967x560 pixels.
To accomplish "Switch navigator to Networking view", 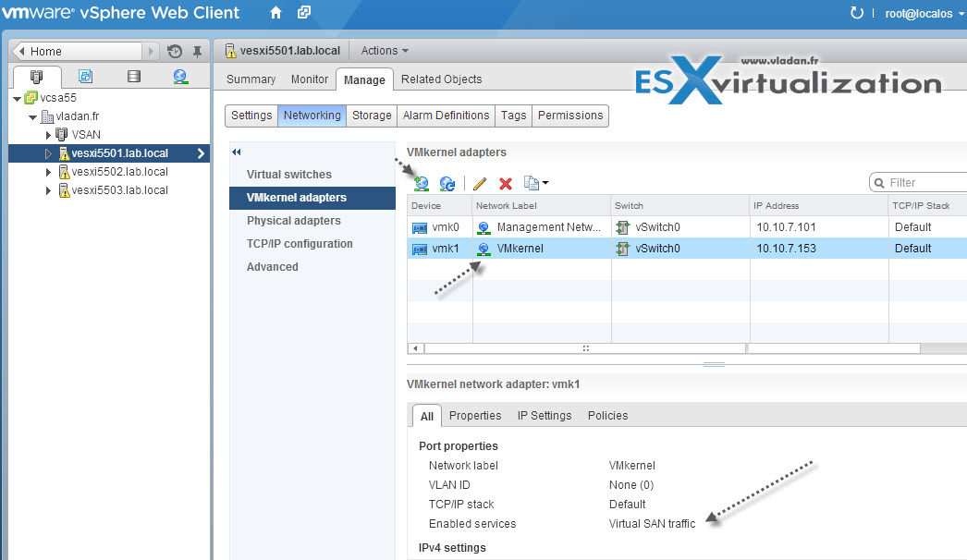I will [x=180, y=77].
